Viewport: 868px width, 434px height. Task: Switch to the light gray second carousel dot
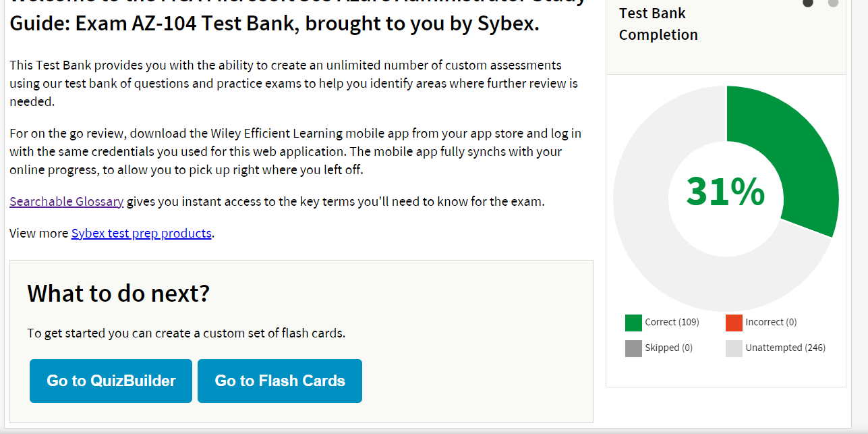pos(833,3)
